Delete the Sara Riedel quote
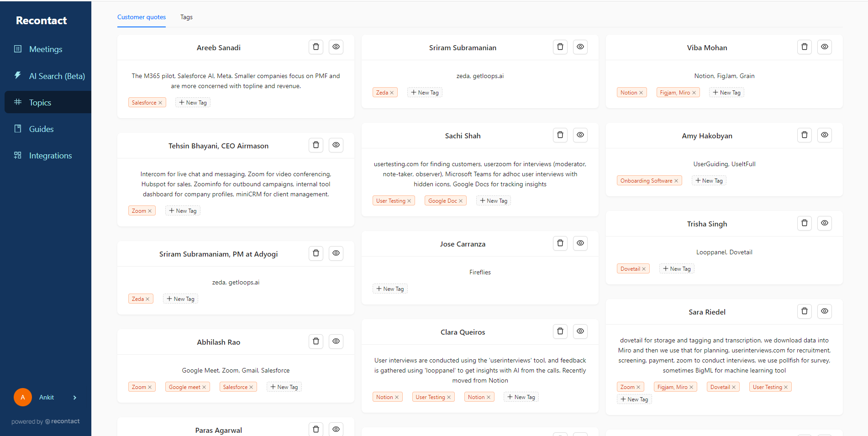Viewport: 868px width, 436px height. [x=805, y=311]
